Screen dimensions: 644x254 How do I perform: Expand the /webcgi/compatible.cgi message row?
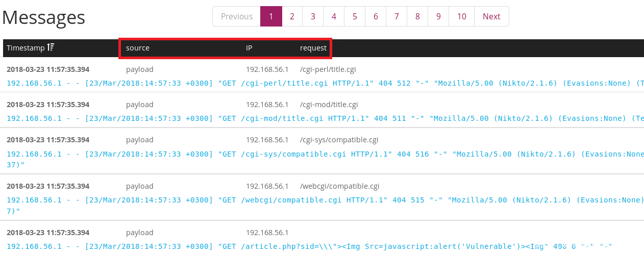point(339,186)
